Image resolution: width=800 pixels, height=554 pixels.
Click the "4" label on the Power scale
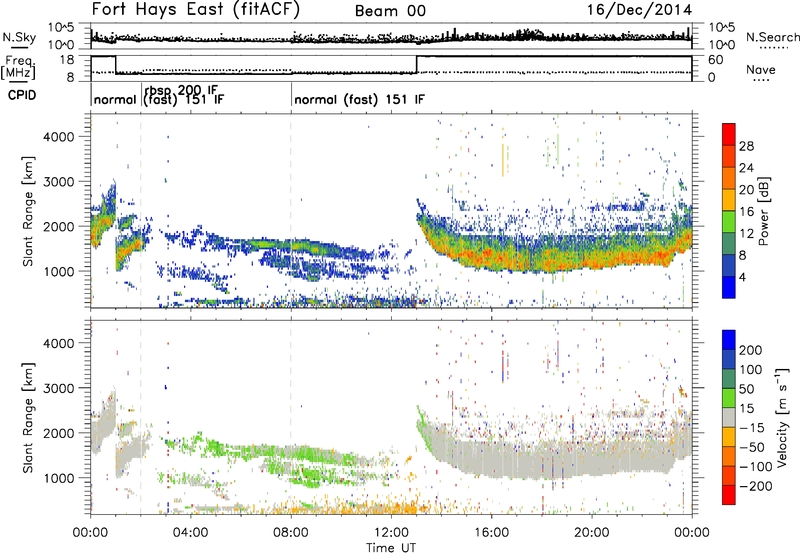(x=742, y=277)
